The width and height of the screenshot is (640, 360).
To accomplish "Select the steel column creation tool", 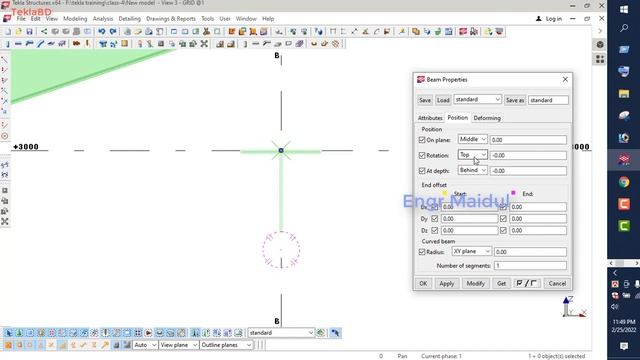I will coord(8,44).
